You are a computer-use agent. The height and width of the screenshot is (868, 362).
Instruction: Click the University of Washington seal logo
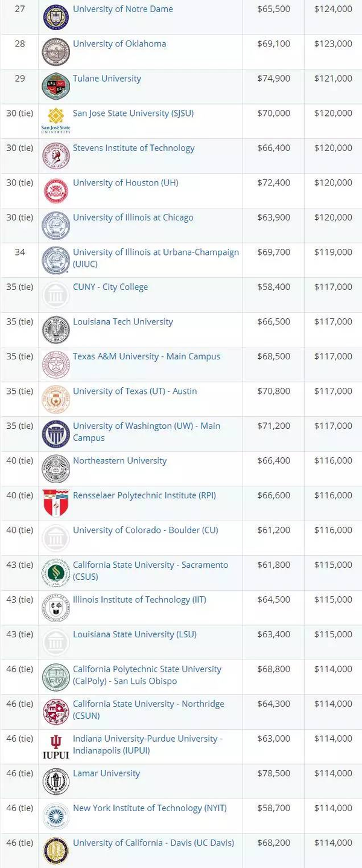pos(56,434)
